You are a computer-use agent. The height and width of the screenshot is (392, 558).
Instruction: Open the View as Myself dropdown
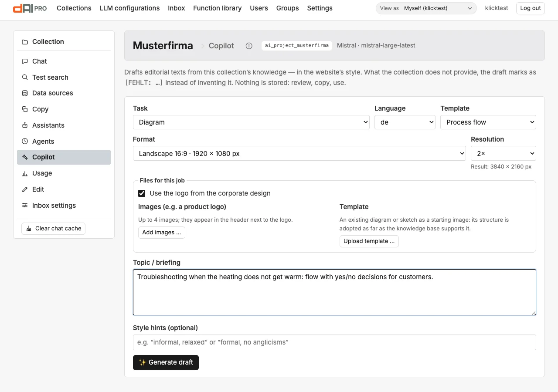coord(426,8)
